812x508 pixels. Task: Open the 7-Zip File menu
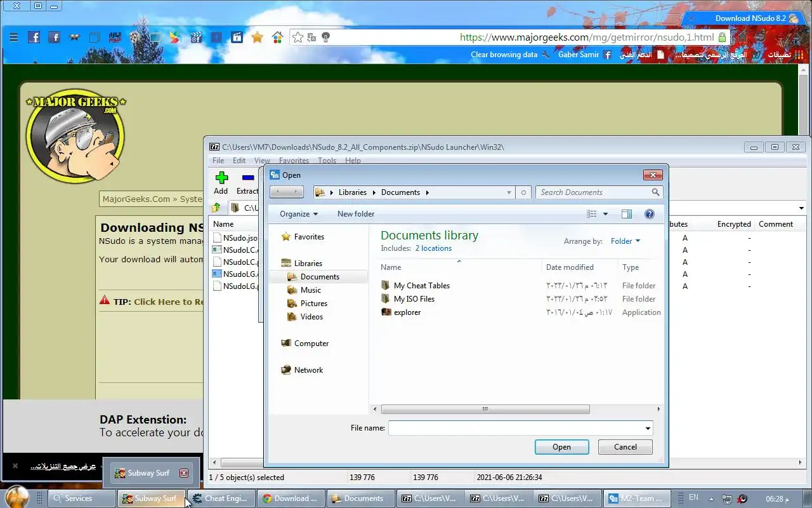pos(218,161)
